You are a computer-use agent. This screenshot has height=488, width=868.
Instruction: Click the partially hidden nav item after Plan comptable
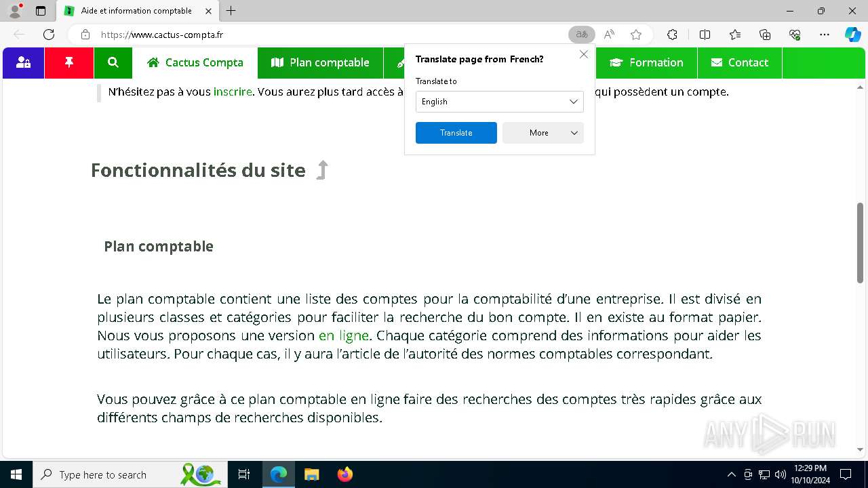pos(394,62)
